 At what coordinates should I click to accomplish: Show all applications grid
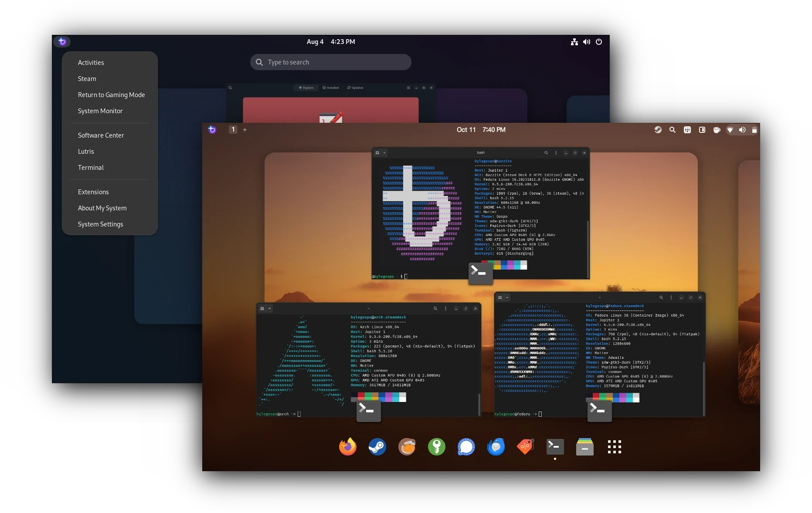[x=614, y=447]
